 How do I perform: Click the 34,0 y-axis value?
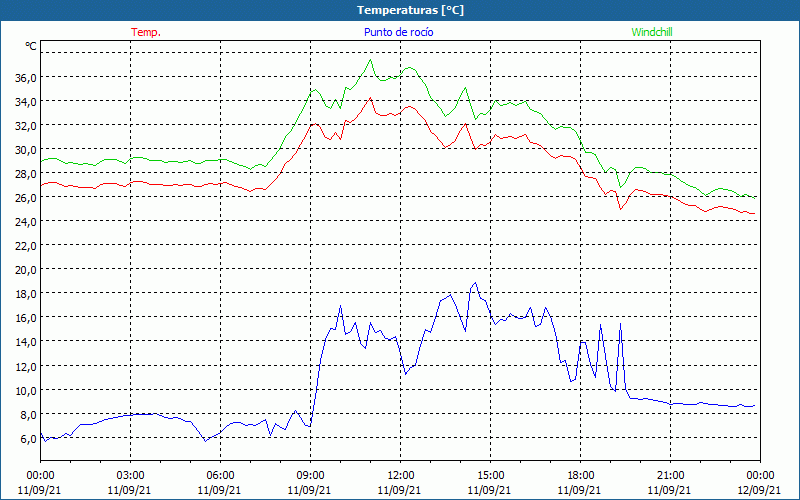(x=26, y=102)
